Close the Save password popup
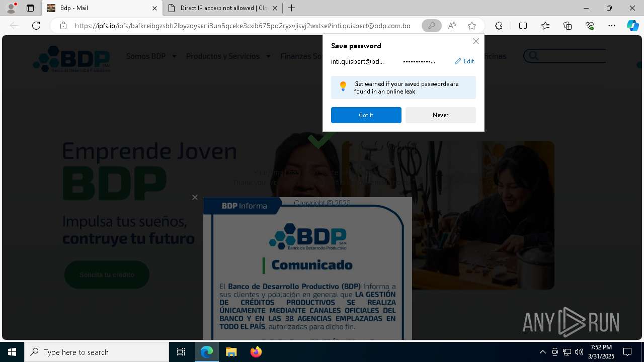This screenshot has width=644, height=362. coord(475,41)
